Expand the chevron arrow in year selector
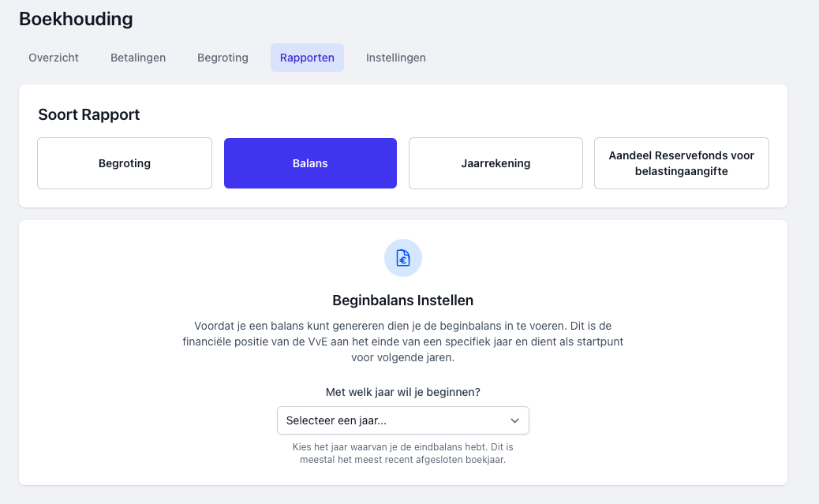The height and width of the screenshot is (504, 819). point(514,420)
